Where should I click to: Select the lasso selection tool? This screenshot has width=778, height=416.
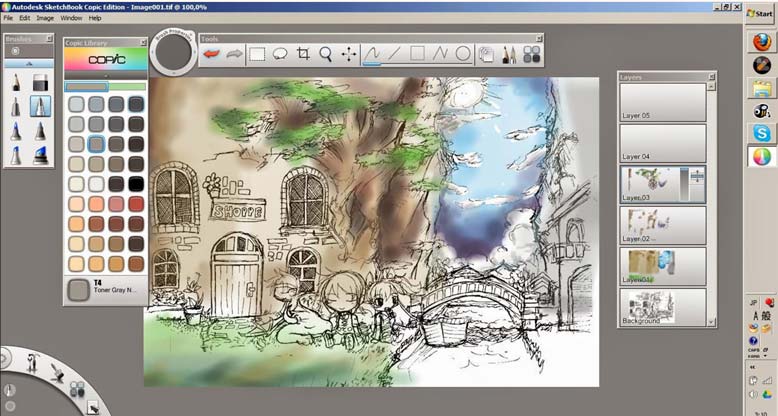(x=280, y=54)
